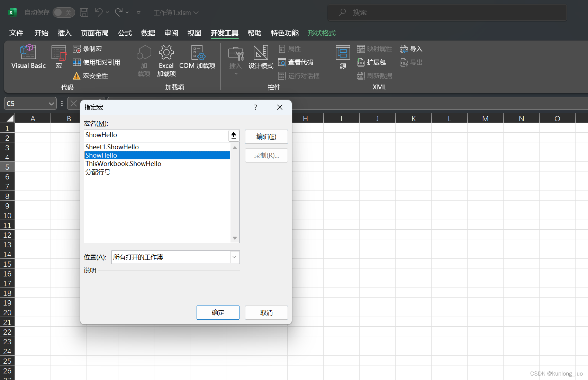This screenshot has height=380, width=588.
Task: Switch to the 审阅 tab
Action: coord(171,33)
